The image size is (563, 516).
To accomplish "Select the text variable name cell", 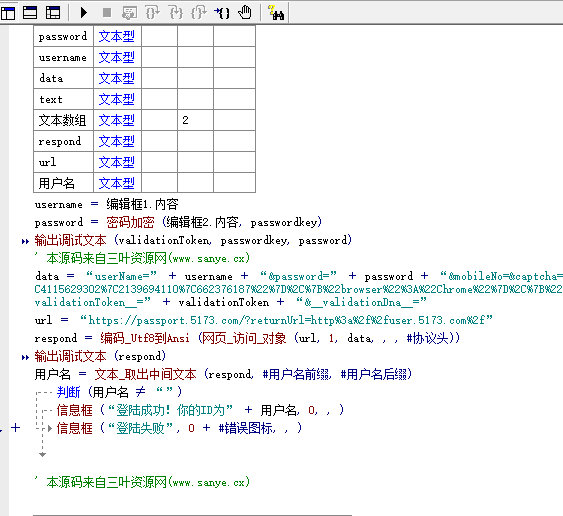I will (64, 99).
